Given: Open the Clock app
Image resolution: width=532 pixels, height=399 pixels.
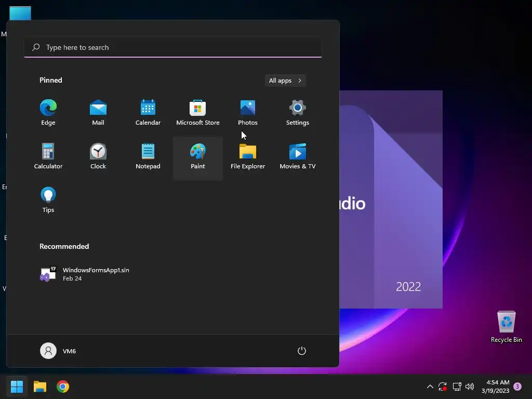Looking at the screenshot, I should tap(98, 156).
